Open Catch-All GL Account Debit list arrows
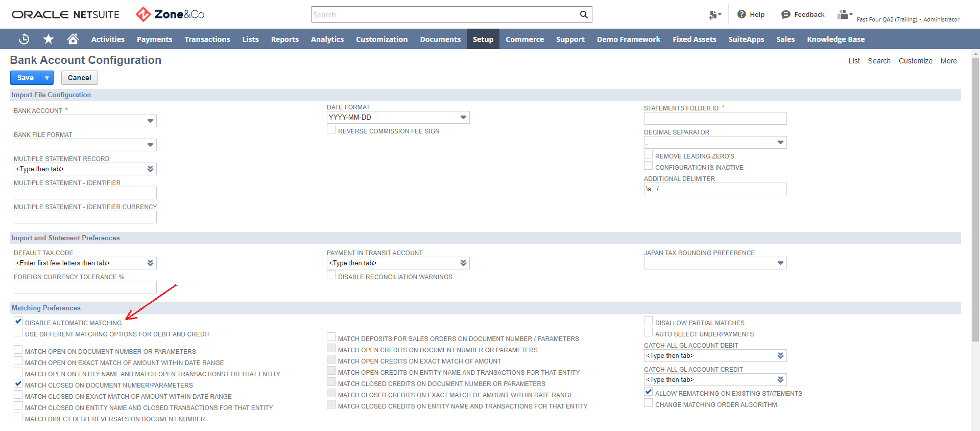 point(780,356)
